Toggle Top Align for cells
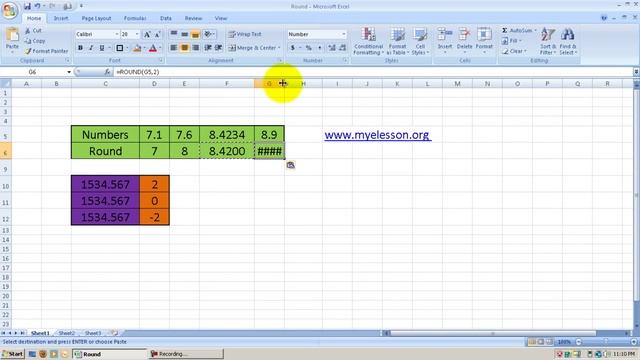Image resolution: width=640 pixels, height=360 pixels. (x=174, y=34)
